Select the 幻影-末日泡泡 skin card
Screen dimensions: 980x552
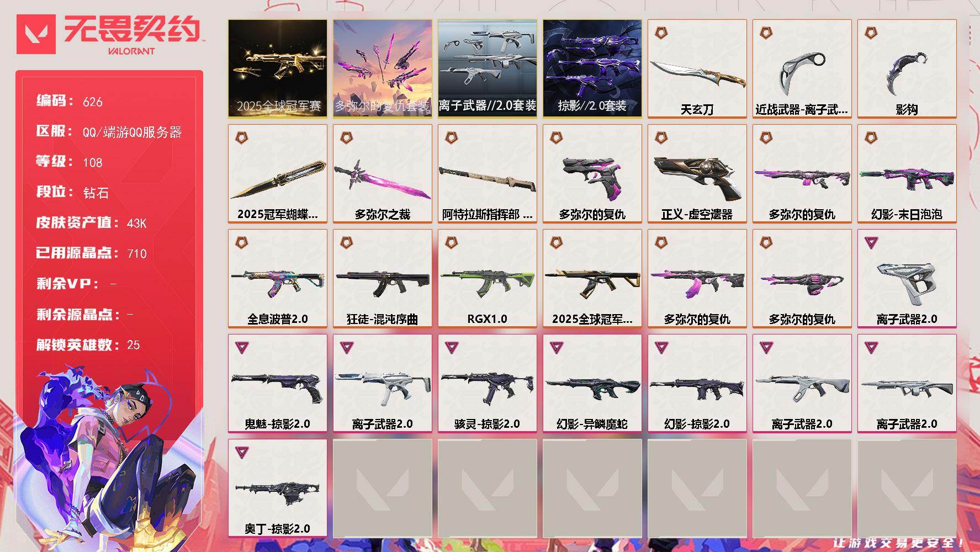907,173
